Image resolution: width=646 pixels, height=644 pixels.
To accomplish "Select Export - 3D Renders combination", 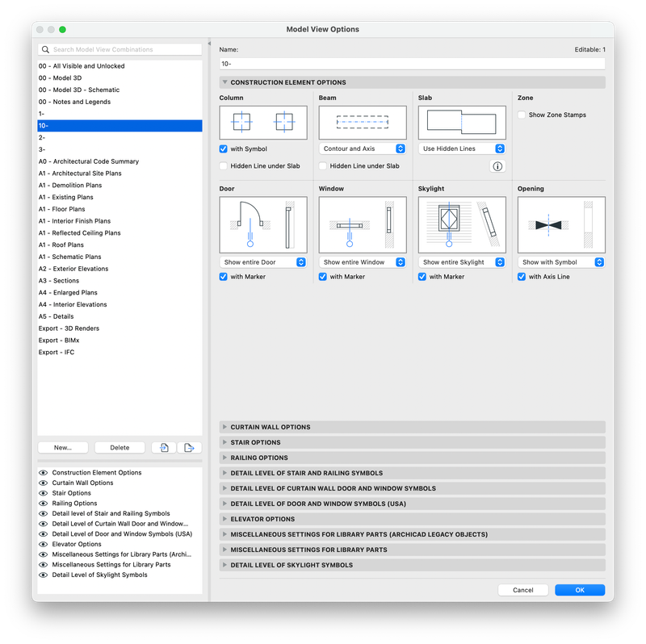I will point(120,328).
